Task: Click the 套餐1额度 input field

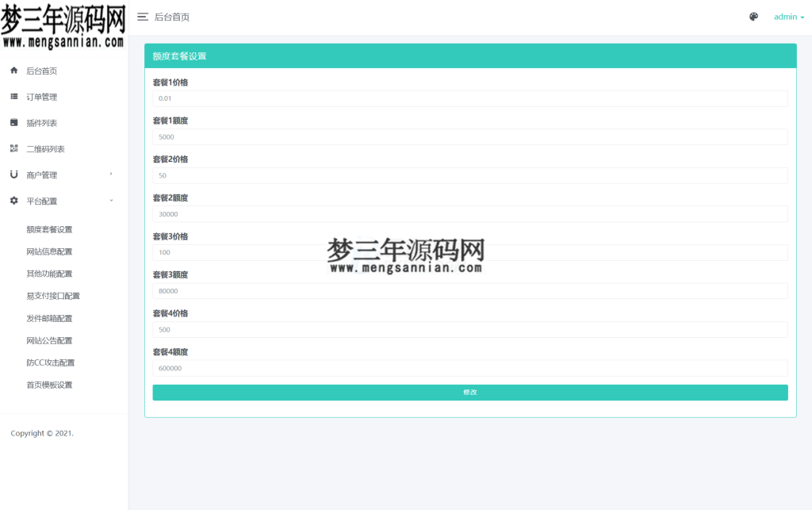Action: tap(470, 136)
